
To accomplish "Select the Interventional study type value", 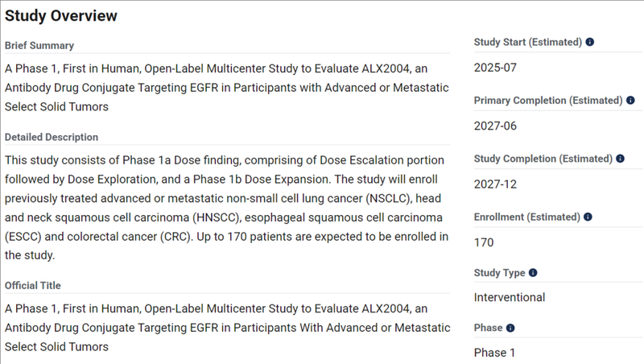I will (510, 297).
